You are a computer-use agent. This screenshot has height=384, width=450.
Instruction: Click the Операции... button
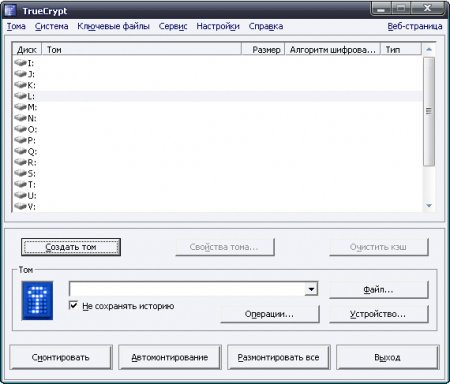pos(270,314)
